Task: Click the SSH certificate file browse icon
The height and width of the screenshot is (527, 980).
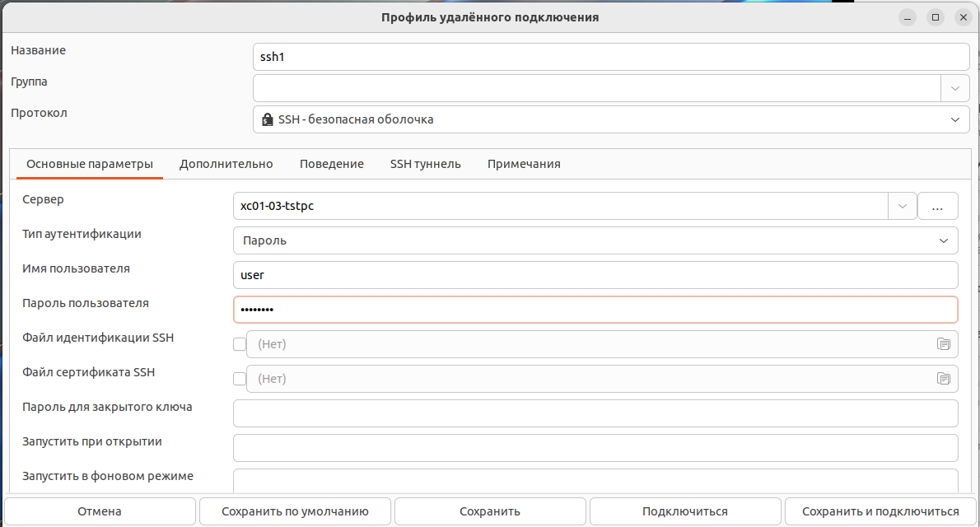Action: [943, 379]
